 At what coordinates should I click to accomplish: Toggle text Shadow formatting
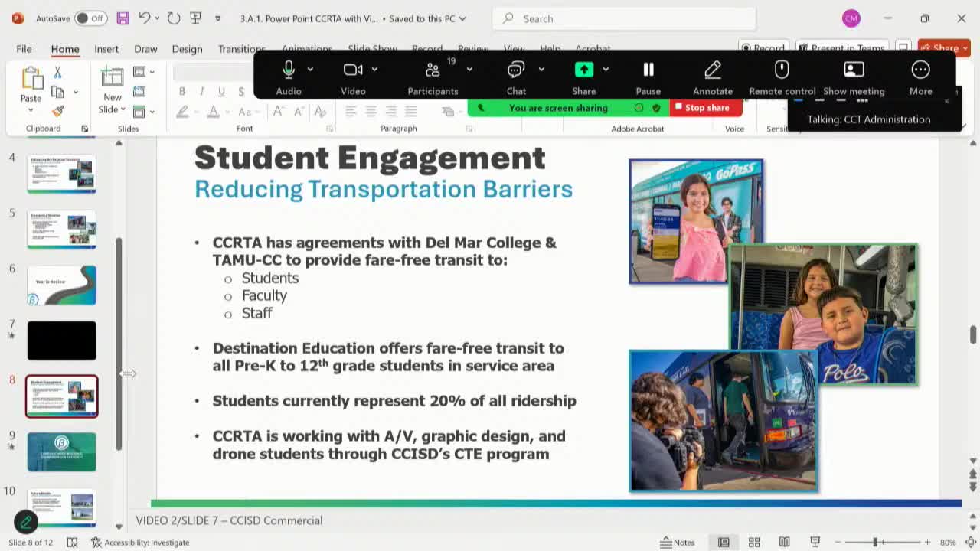pos(241,91)
